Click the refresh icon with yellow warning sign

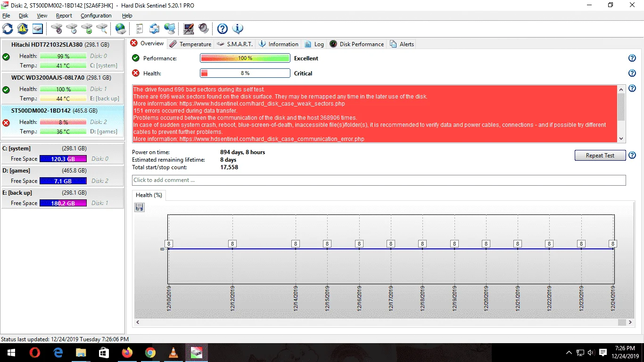23,29
